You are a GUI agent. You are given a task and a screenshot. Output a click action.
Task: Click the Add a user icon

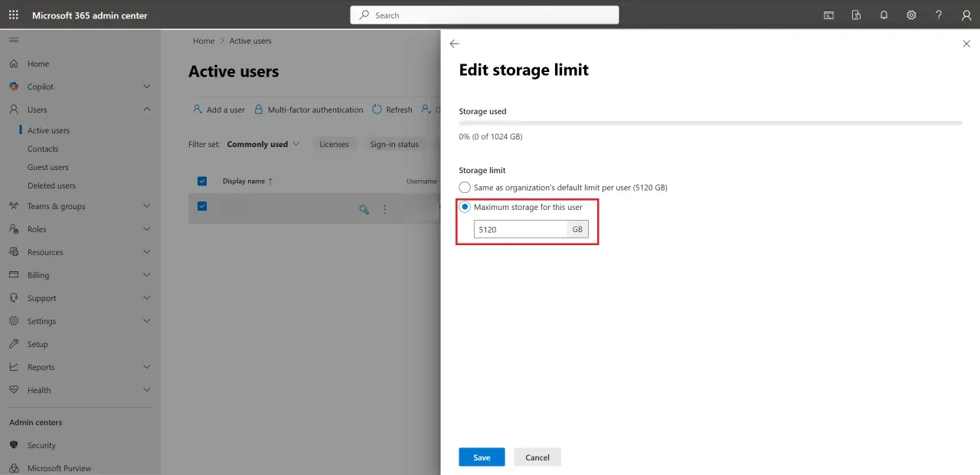(x=198, y=110)
